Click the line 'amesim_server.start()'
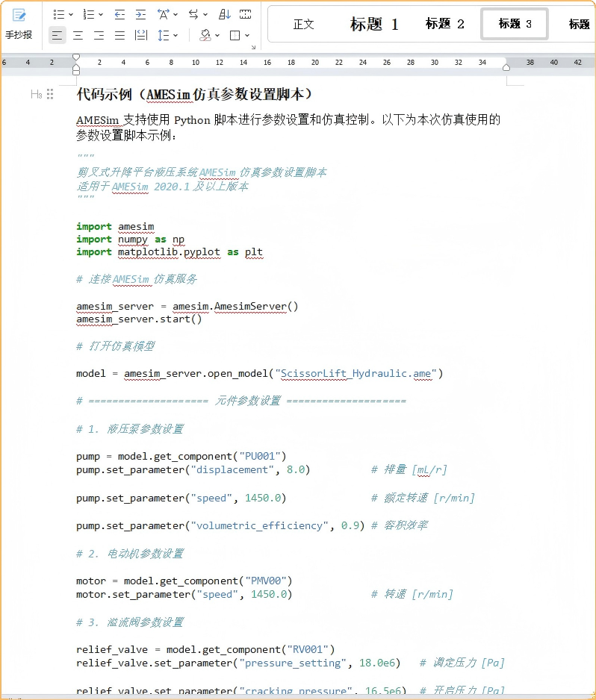596x700 pixels. pyautogui.click(x=139, y=319)
